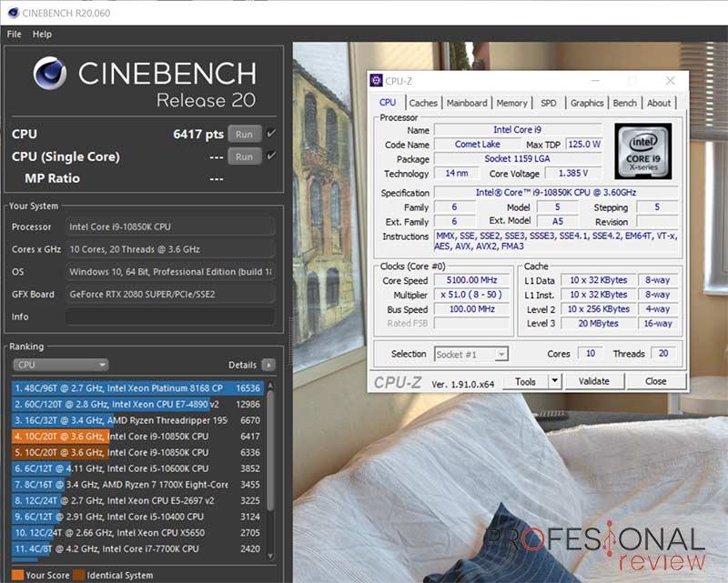The image size is (728, 583).
Task: Open the CPU ranking type dropdown
Action: point(60,365)
